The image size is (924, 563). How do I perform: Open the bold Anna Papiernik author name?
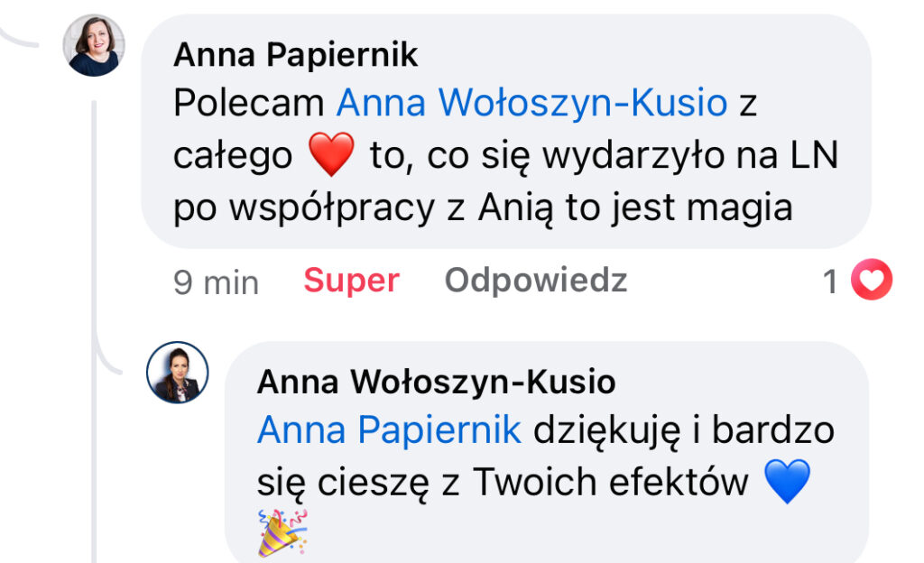(x=296, y=55)
